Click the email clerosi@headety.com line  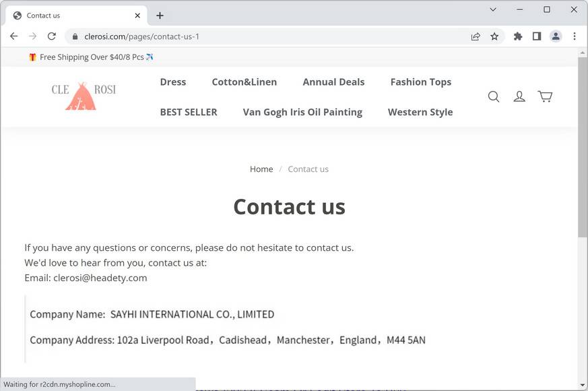coord(86,278)
